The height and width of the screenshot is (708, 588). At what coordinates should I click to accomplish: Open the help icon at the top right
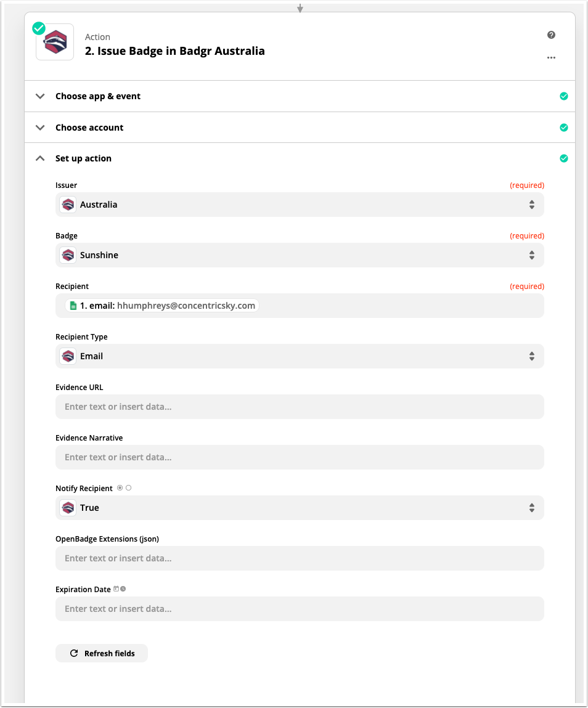coord(551,35)
